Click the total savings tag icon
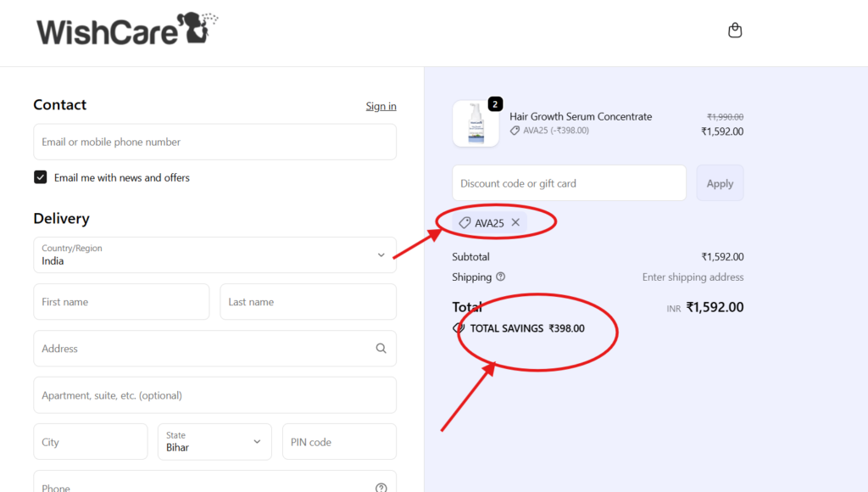Image resolution: width=868 pixels, height=492 pixels. pos(459,328)
